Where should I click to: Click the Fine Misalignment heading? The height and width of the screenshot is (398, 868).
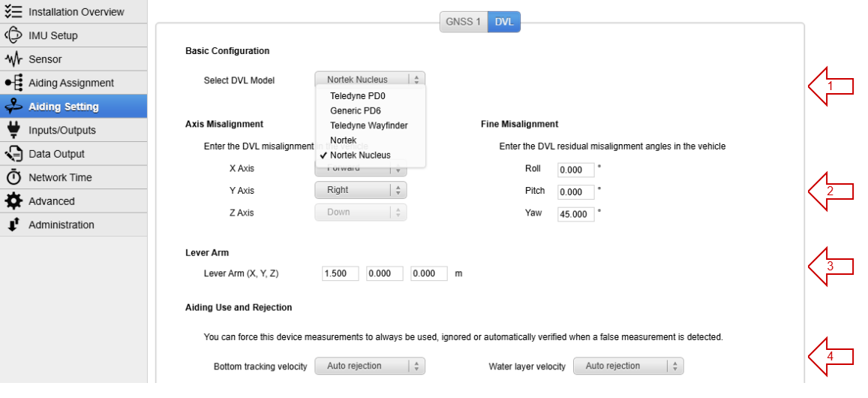tap(519, 124)
